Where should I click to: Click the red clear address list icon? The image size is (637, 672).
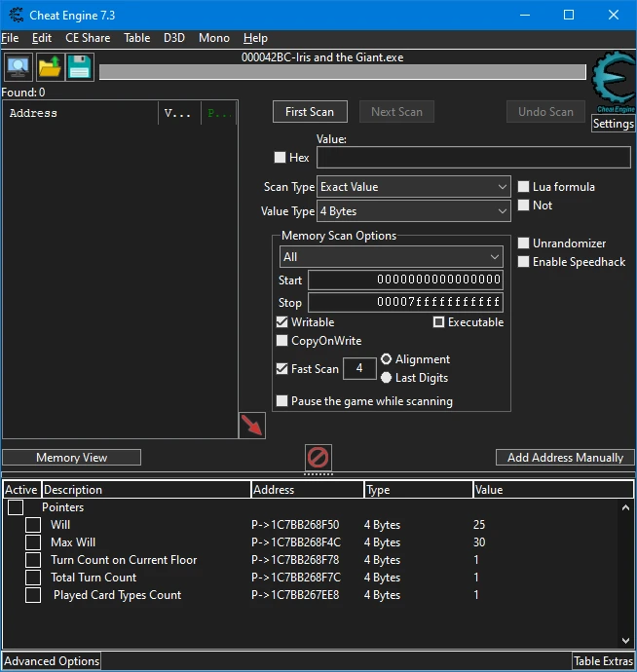[x=318, y=457]
